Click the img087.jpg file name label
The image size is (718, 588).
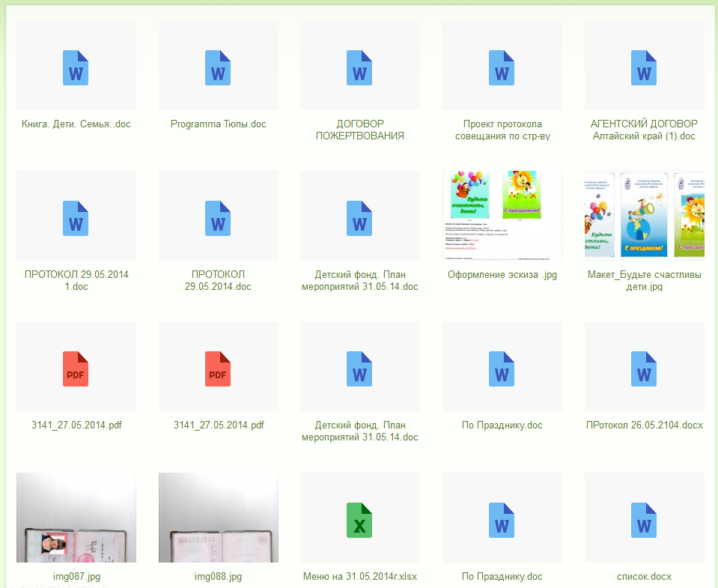click(76, 577)
